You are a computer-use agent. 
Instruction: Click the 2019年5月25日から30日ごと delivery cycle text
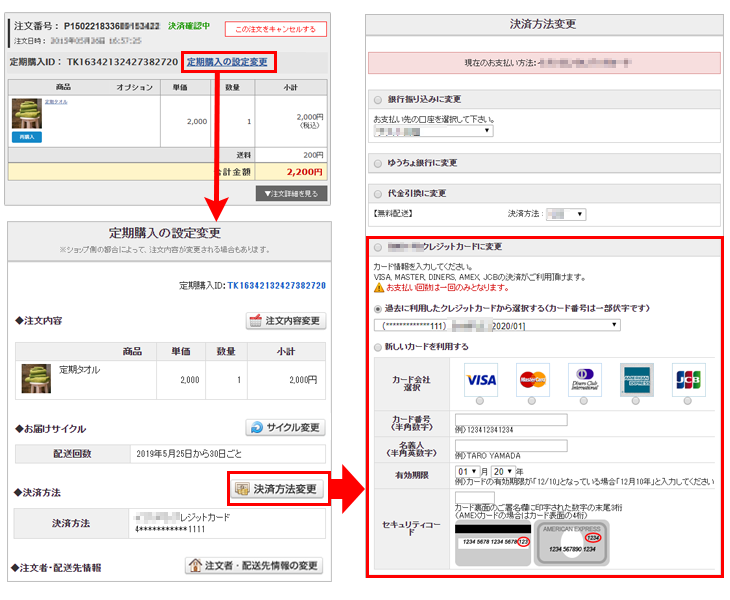189,454
